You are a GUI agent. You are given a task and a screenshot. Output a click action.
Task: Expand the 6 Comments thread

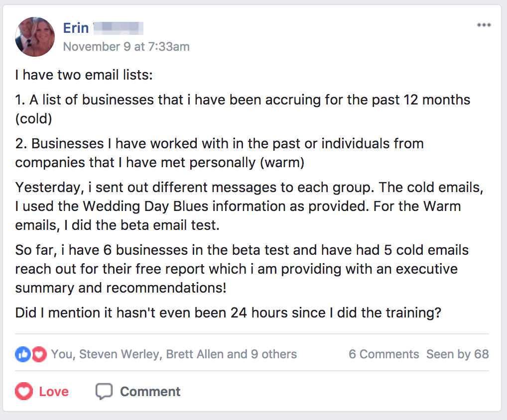(x=383, y=354)
